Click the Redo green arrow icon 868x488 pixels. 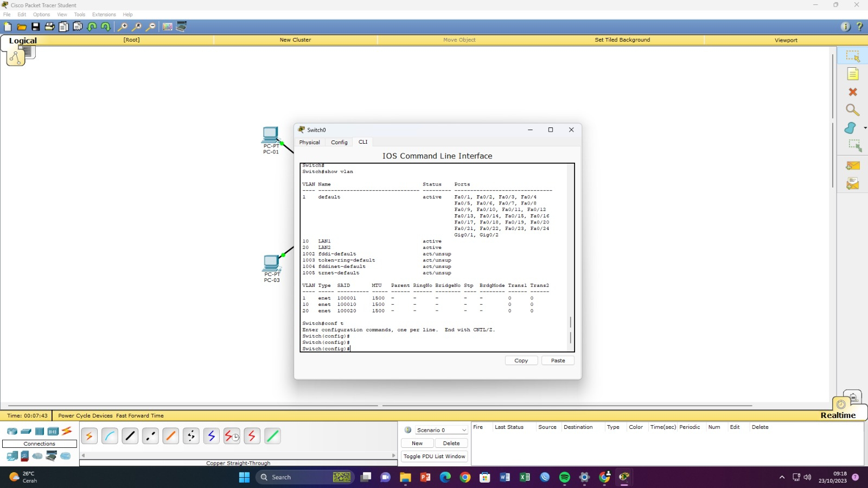[106, 27]
